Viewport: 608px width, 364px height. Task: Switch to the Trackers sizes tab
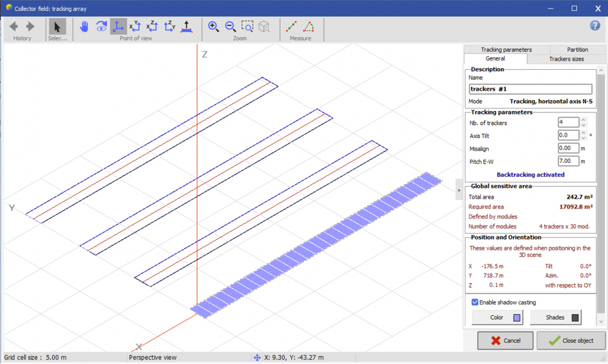click(566, 59)
